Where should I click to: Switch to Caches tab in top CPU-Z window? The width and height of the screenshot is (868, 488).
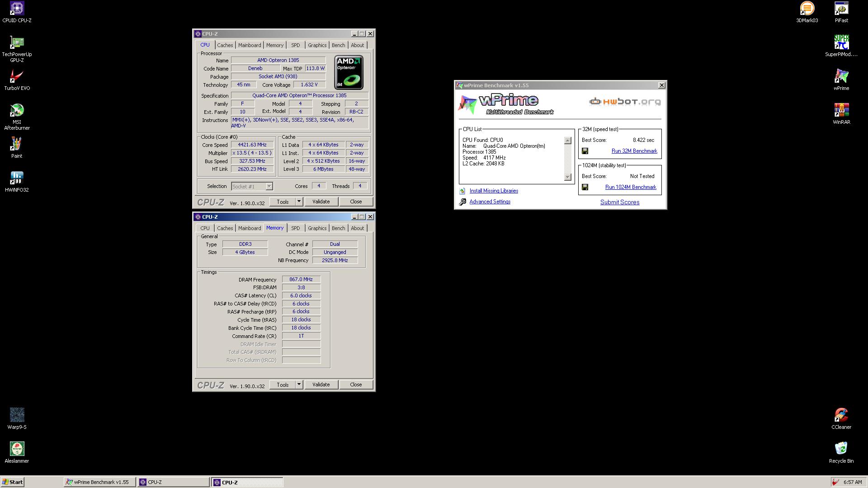click(225, 45)
